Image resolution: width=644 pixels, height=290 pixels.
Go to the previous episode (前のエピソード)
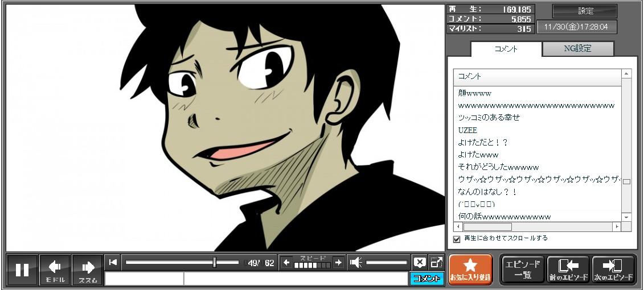click(x=568, y=270)
